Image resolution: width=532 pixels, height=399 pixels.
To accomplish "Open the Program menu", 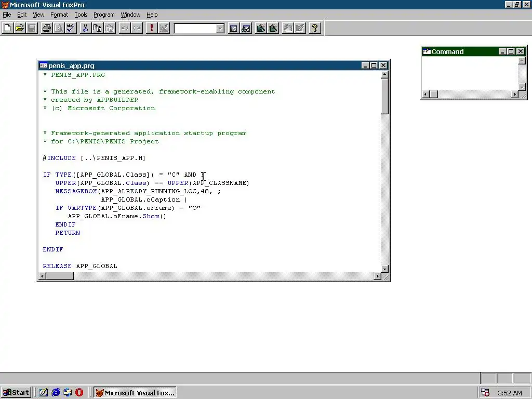I will [x=104, y=15].
